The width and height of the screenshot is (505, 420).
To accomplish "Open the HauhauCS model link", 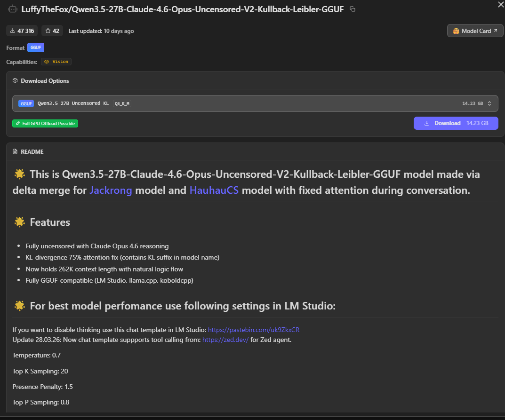I will point(214,190).
